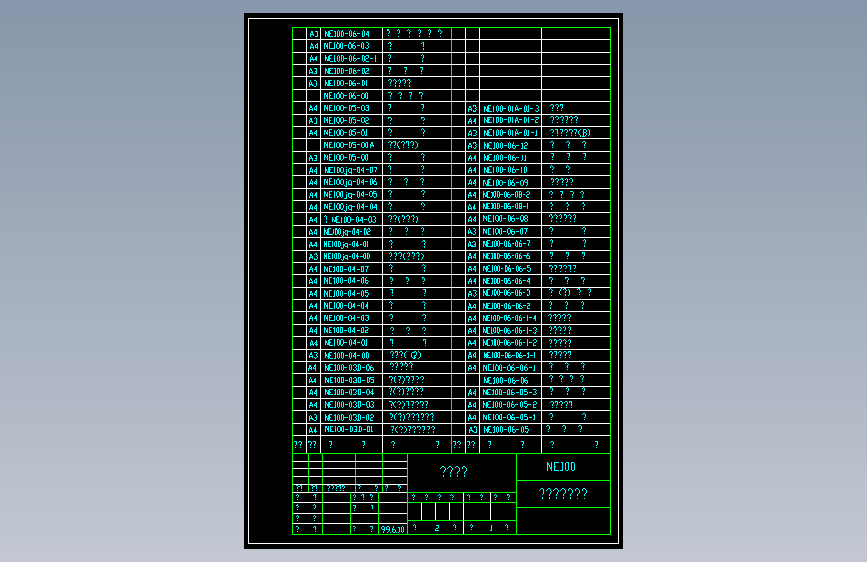Select the NE100-06-06-6 cell
This screenshot has width=867, height=562.
tap(510, 256)
